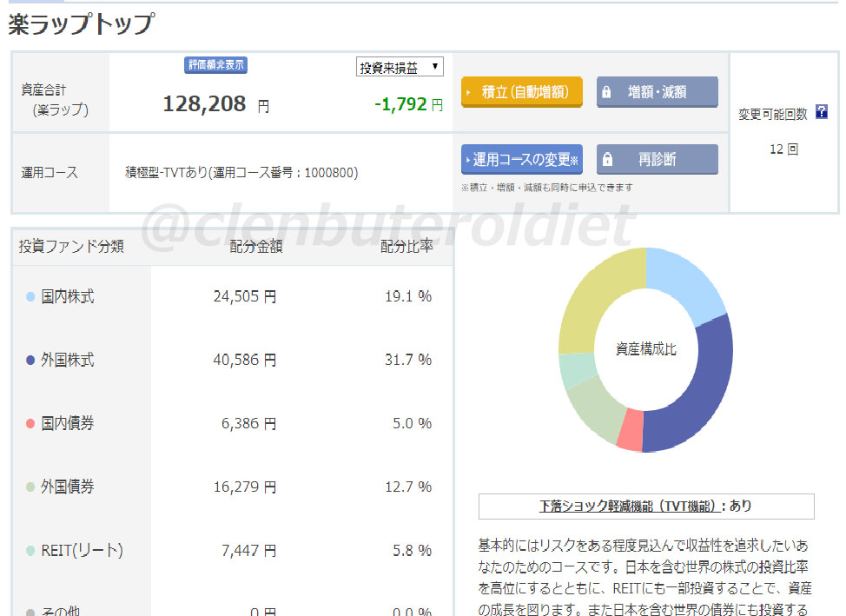Click the 12 回 remaining changes value
Image resolution: width=846 pixels, height=616 pixels.
pyautogui.click(x=783, y=149)
